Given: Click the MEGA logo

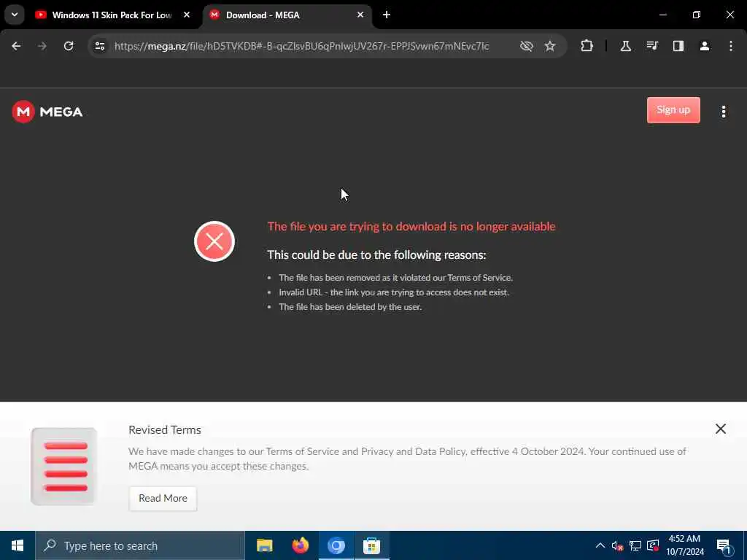Looking at the screenshot, I should coord(47,112).
